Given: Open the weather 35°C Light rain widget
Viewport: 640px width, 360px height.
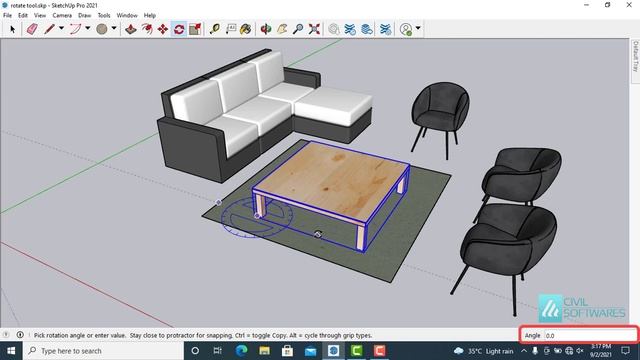Looking at the screenshot, I should point(483,351).
